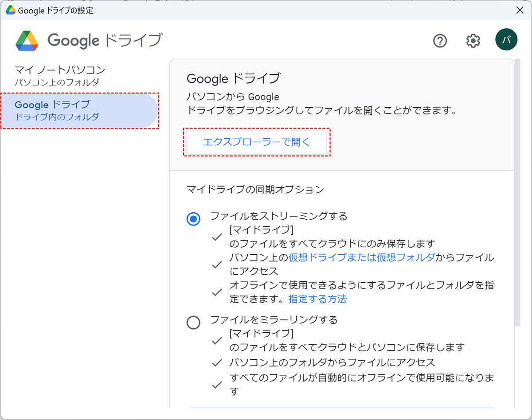
Task: Click the "Google ドライブの設定" title bar text
Action: pyautogui.click(x=56, y=11)
